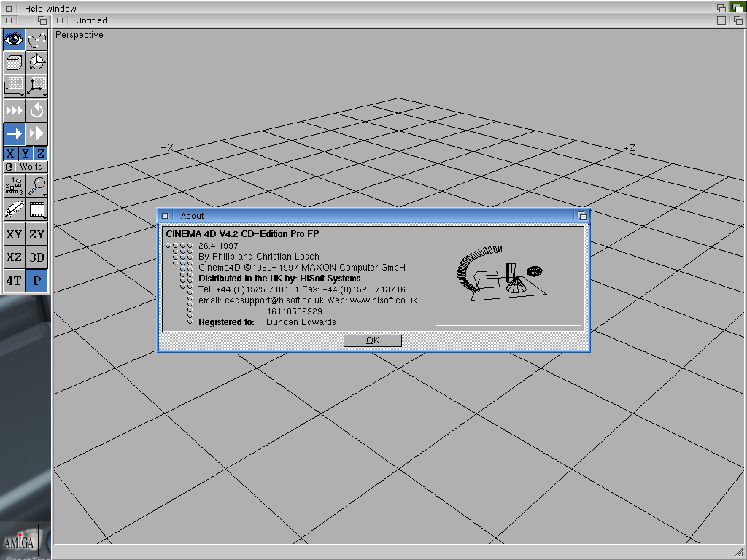The height and width of the screenshot is (560, 747).
Task: Click the Help window close gadget
Action: (9, 8)
